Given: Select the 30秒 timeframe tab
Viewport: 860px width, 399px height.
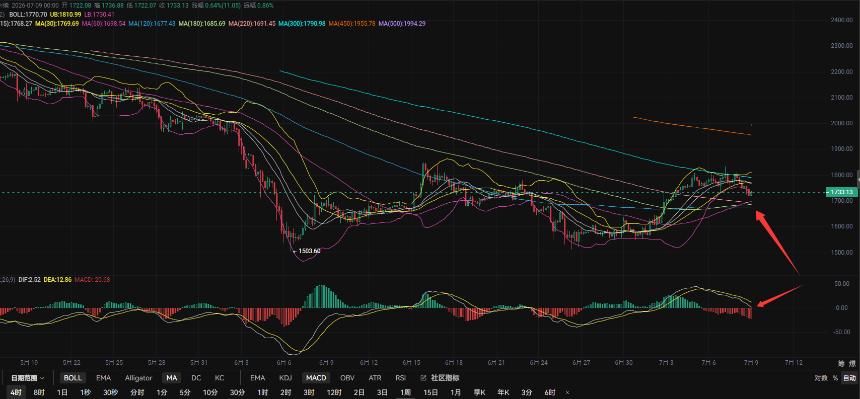Looking at the screenshot, I should (x=111, y=393).
